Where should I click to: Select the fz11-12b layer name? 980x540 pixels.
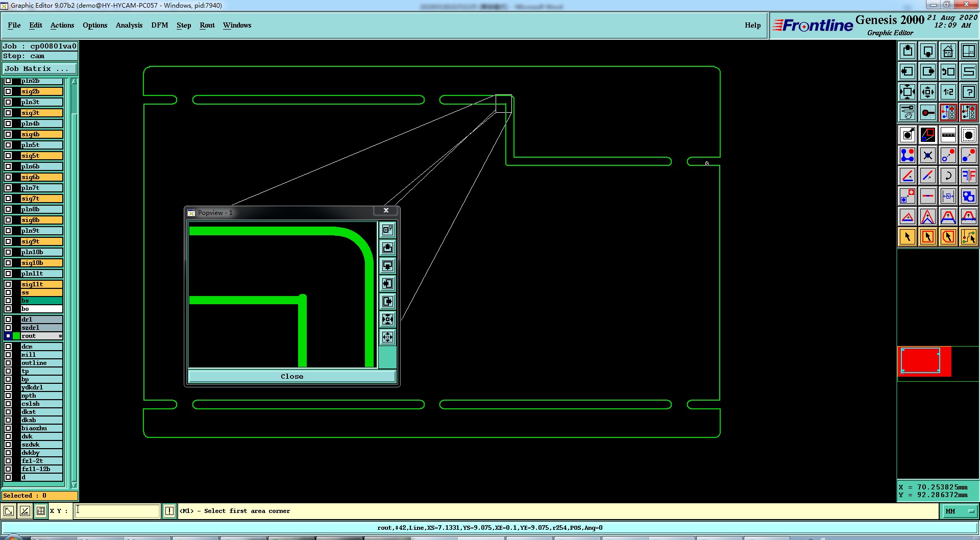click(41, 469)
